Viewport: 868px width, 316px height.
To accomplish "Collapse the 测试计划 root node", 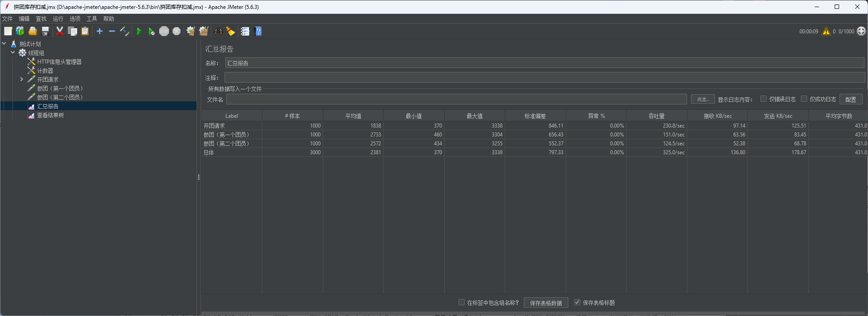I will pos(4,44).
